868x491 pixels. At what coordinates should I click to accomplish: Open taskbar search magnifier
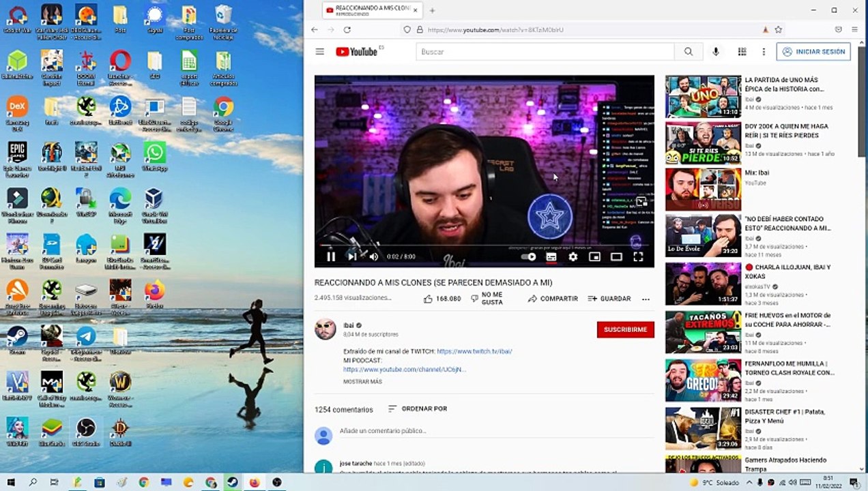(x=33, y=482)
